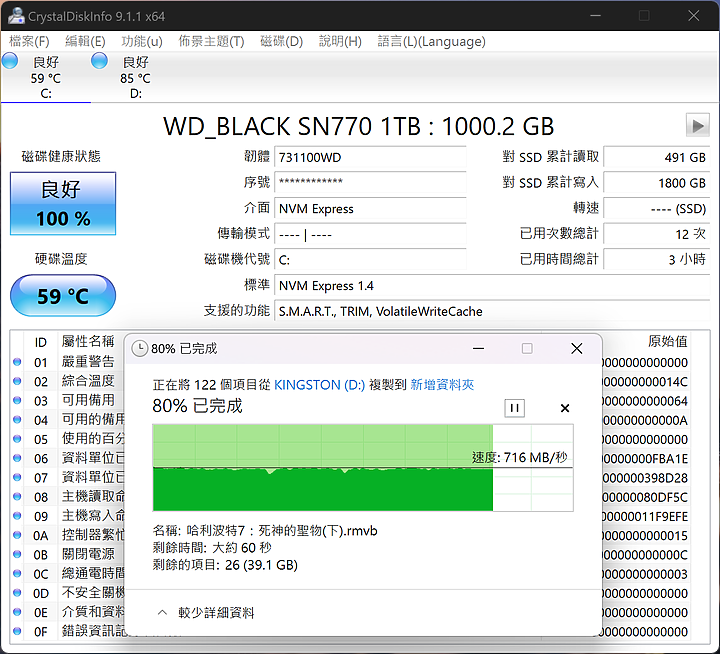This screenshot has height=654, width=720.
Task: Collapse details with the 較少詳細資料 chevron
Action: point(162,612)
